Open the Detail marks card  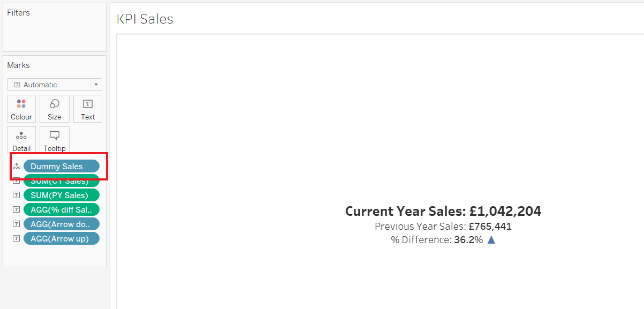tap(21, 140)
